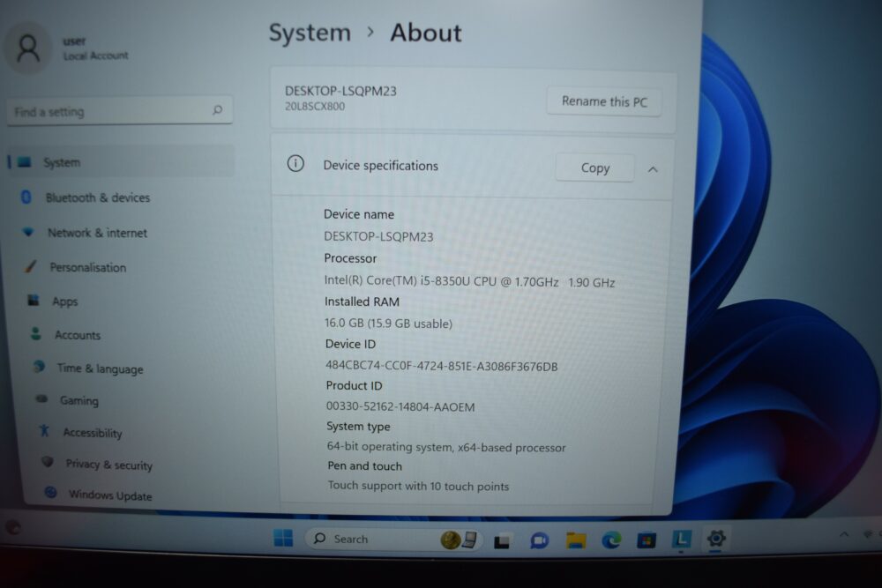Image resolution: width=882 pixels, height=588 pixels.
Task: Click the System monitor icon in sidebar
Action: point(24,162)
